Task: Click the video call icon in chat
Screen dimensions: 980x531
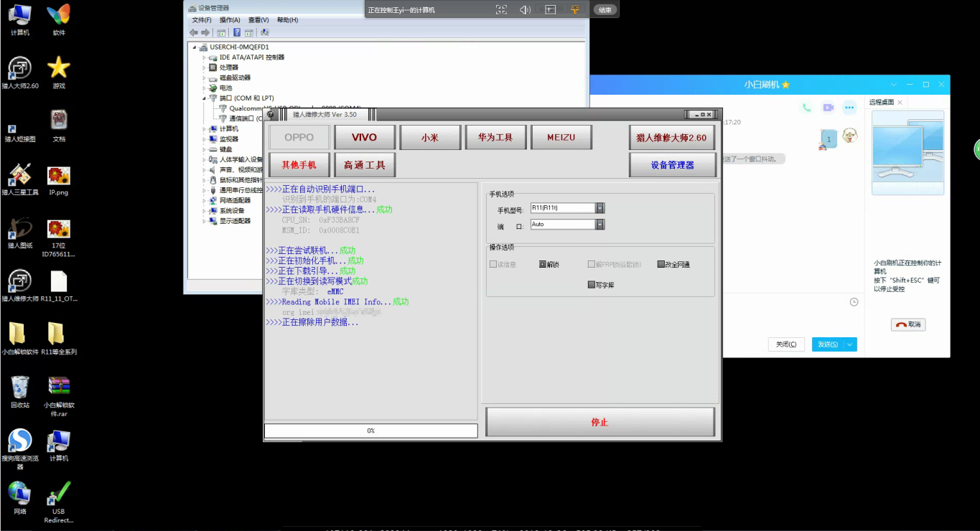Action: 829,108
